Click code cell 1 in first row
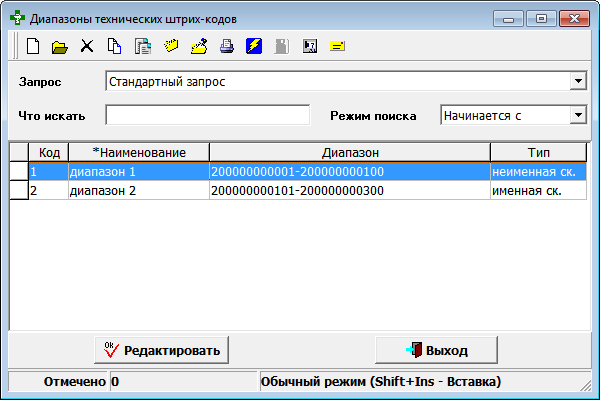The image size is (600, 400). 49,171
